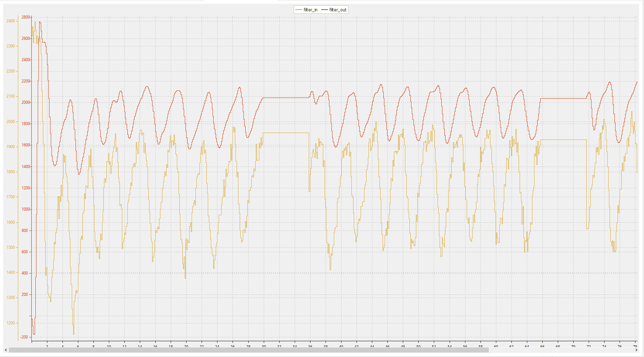Viewport: 644px width, 357px height.
Task: Click the 1000 label on red axis
Action: point(26,209)
